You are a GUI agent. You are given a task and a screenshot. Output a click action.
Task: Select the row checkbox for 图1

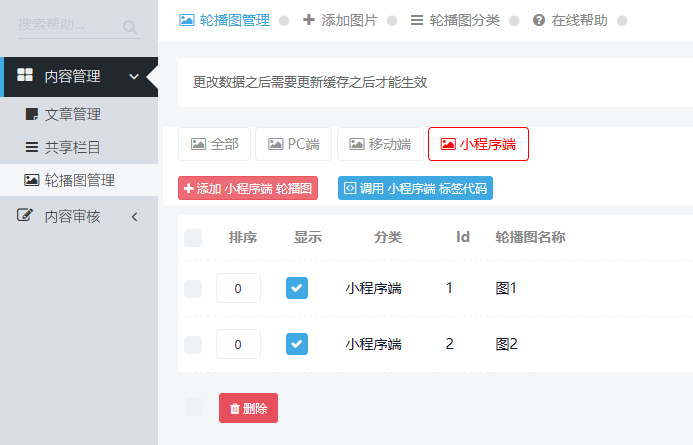(193, 289)
